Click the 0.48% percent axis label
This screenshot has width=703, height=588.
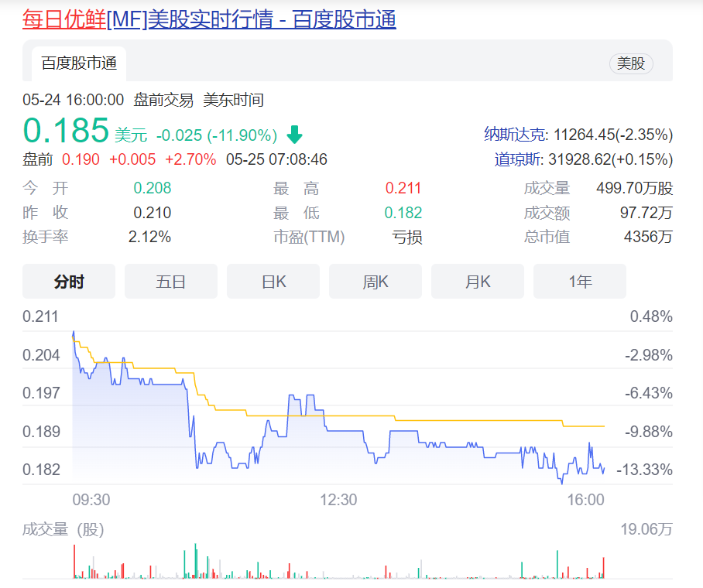pyautogui.click(x=651, y=316)
